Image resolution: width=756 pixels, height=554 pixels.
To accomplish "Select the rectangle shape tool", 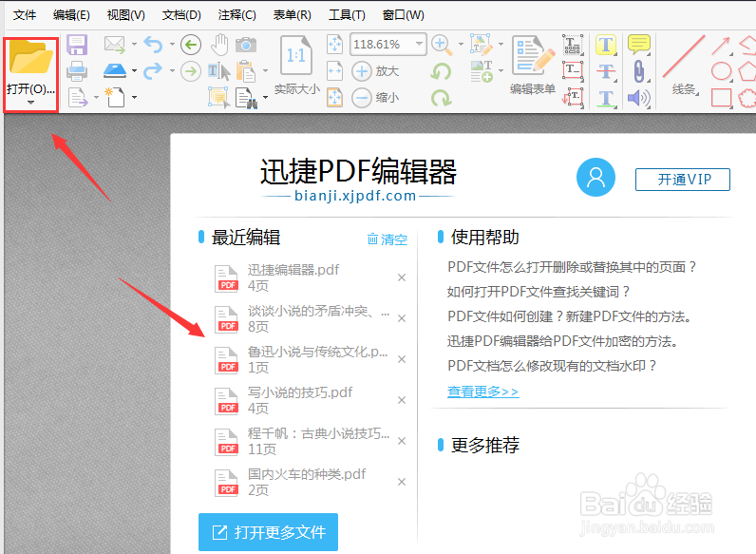I will [721, 98].
